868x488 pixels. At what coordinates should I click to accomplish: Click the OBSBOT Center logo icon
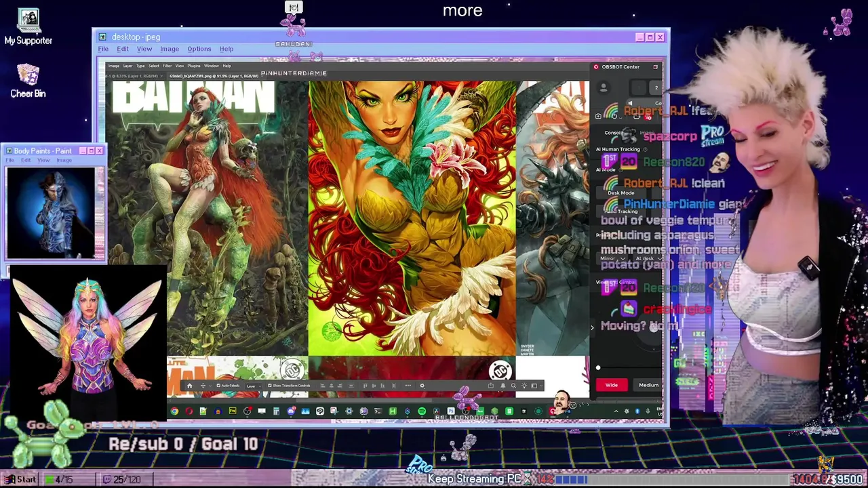tap(596, 66)
